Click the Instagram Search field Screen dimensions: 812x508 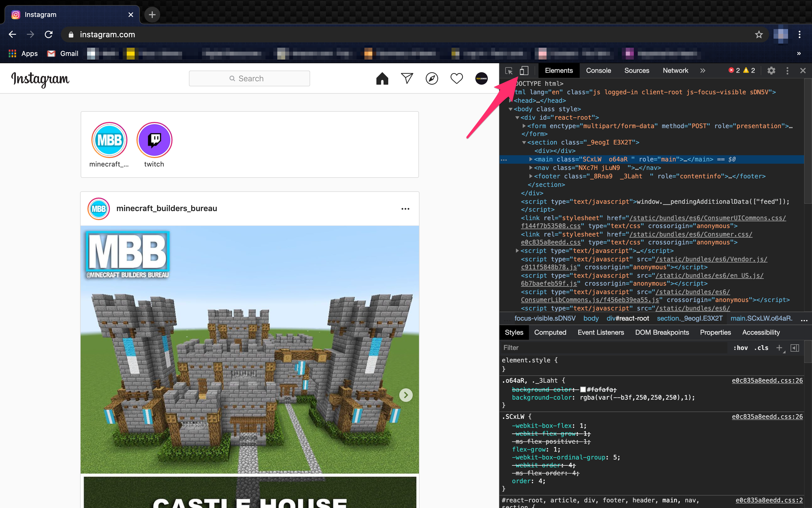click(249, 78)
